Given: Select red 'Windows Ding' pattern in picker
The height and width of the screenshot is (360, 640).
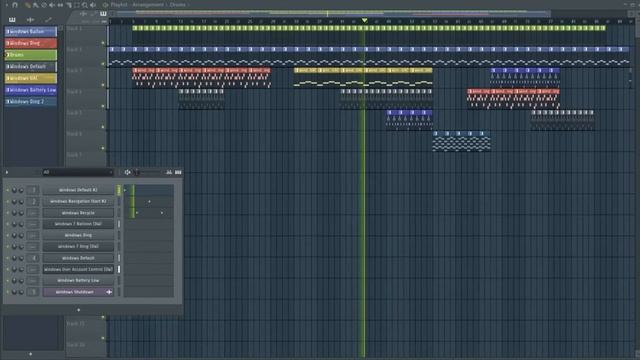Looking at the screenshot, I should [31, 43].
